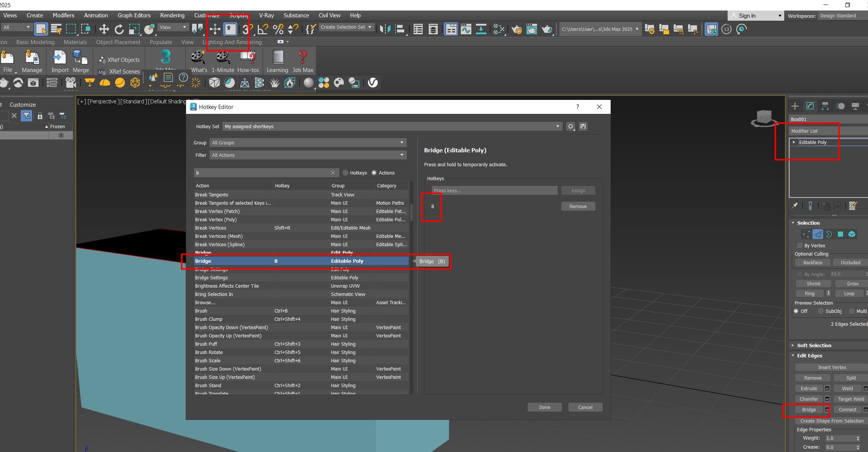Open the Create panel plus icon
This screenshot has height=452, width=868.
point(795,106)
